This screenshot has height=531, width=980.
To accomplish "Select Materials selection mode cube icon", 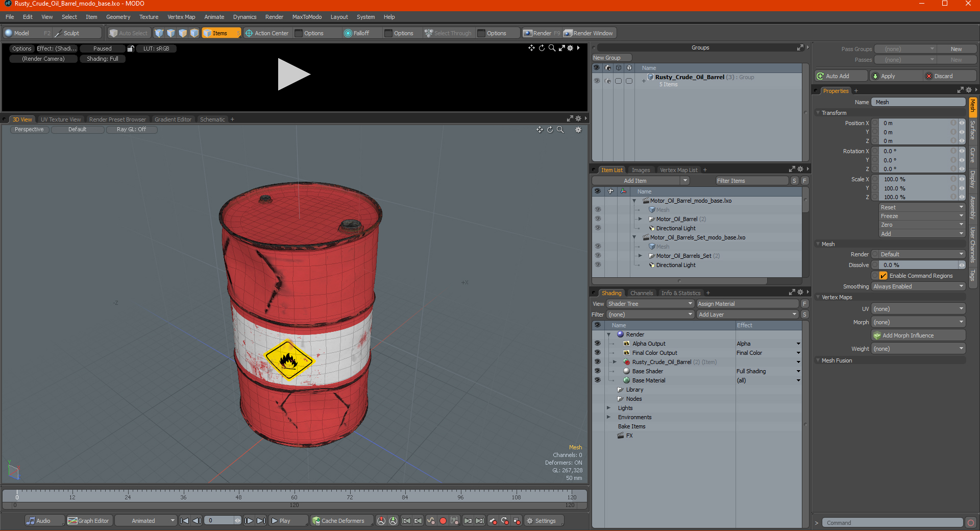I will pyautogui.click(x=194, y=33).
